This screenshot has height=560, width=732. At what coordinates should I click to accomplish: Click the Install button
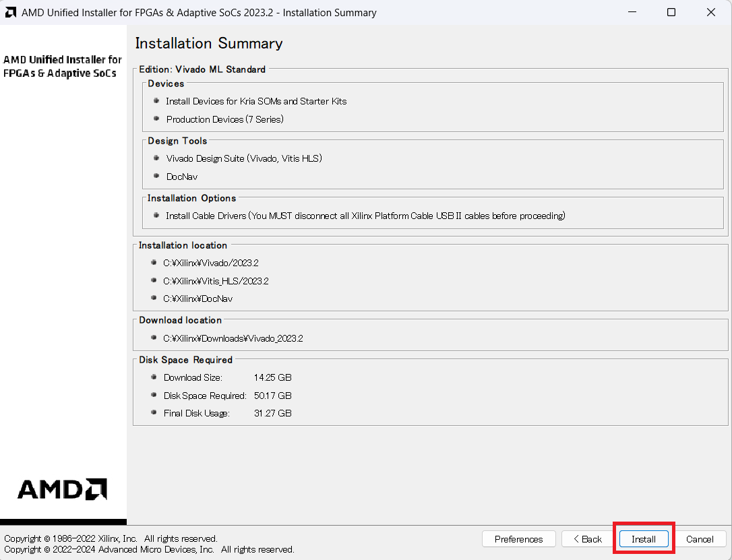(644, 539)
